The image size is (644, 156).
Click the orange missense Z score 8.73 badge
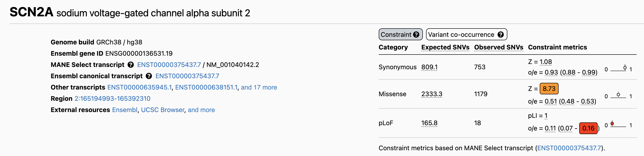[549, 89]
